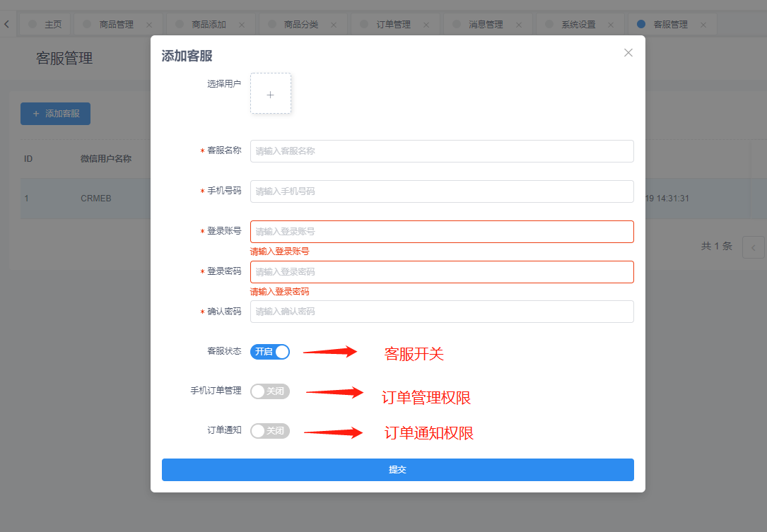This screenshot has width=767, height=532.
Task: Focus the 客服名称 input field
Action: point(442,151)
